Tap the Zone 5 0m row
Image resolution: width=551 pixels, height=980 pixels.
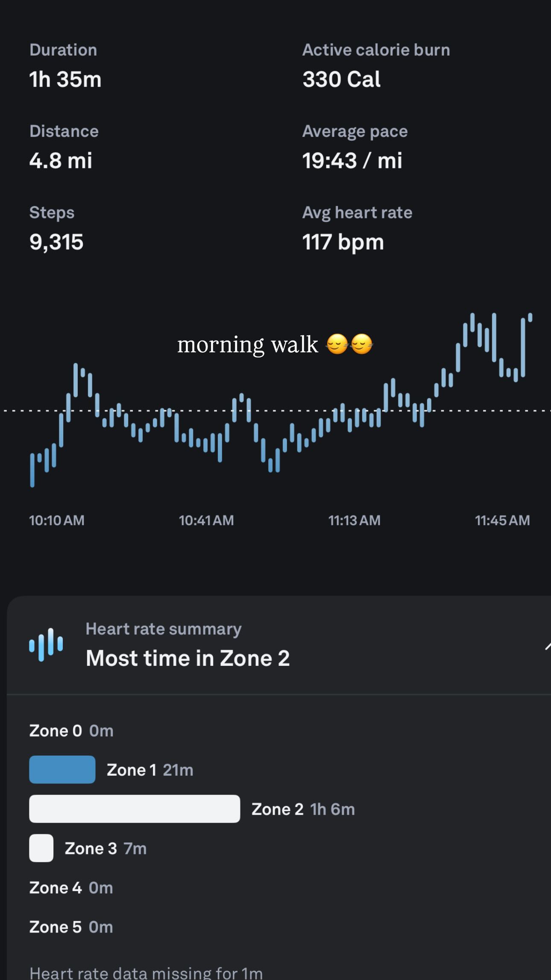(71, 927)
